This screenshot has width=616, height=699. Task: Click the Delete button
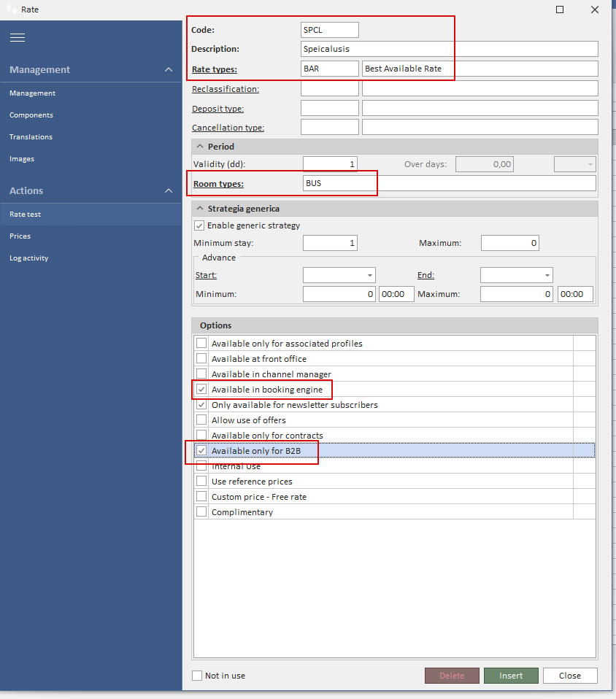tap(452, 676)
